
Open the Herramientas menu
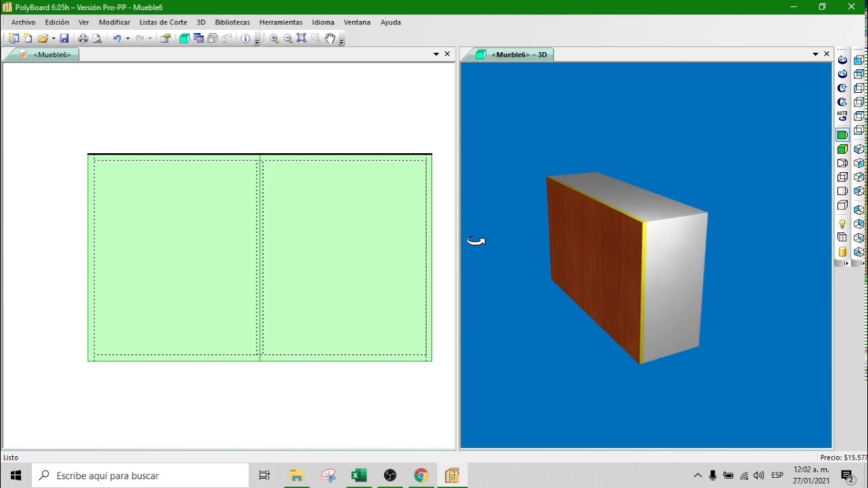tap(281, 22)
